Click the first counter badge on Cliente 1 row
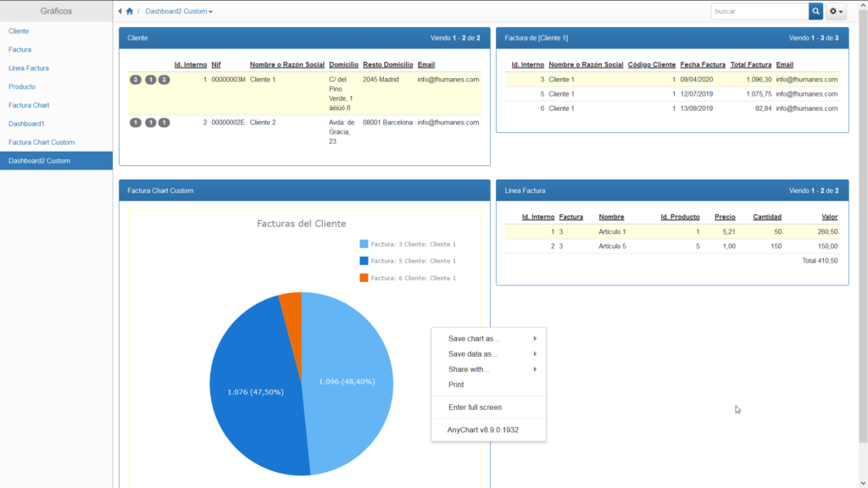 136,80
